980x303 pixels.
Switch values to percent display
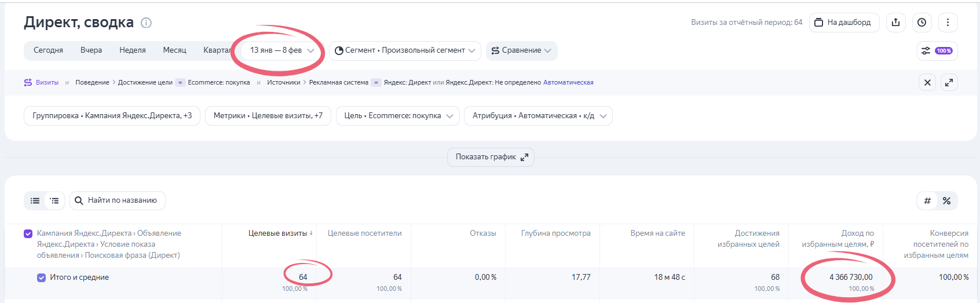946,200
